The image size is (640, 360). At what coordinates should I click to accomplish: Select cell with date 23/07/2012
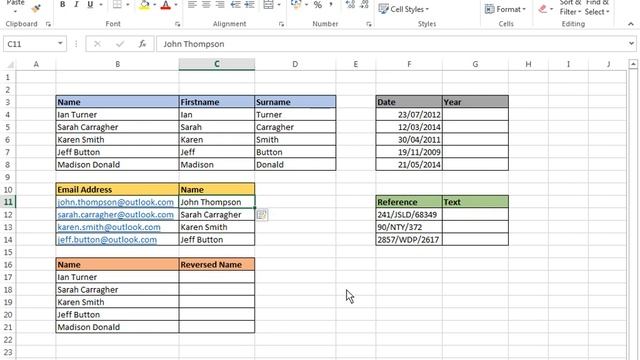(409, 115)
